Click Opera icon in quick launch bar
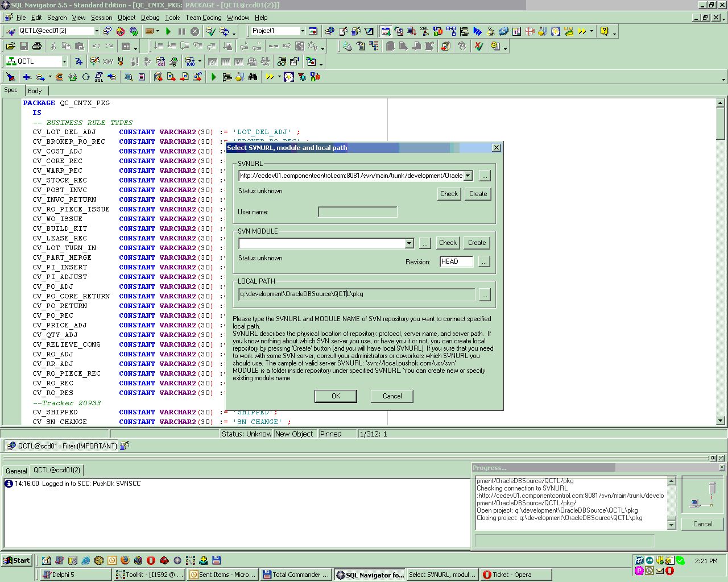 [x=151, y=560]
